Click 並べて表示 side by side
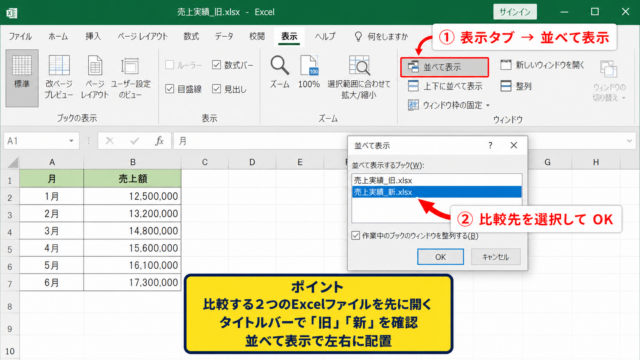640x360 pixels. tap(444, 67)
